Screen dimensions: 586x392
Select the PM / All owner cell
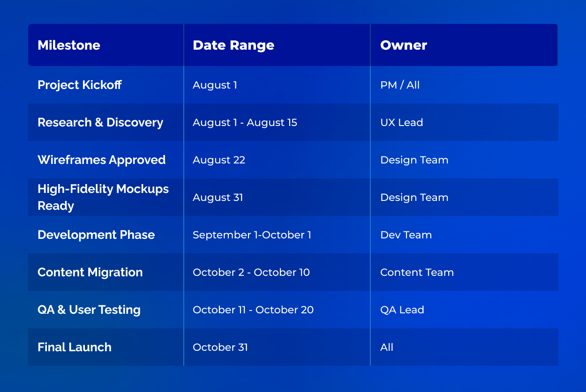point(400,85)
